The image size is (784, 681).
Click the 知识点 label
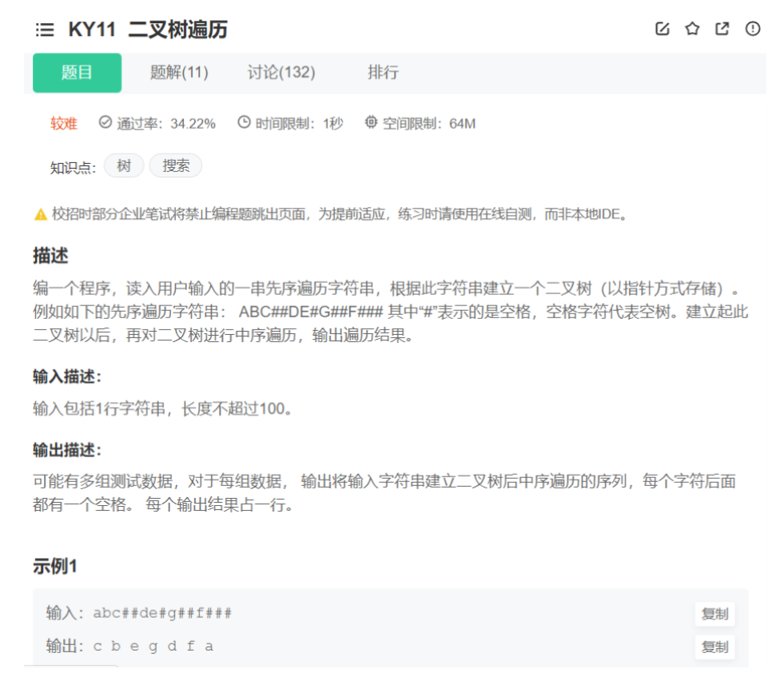tap(73, 168)
